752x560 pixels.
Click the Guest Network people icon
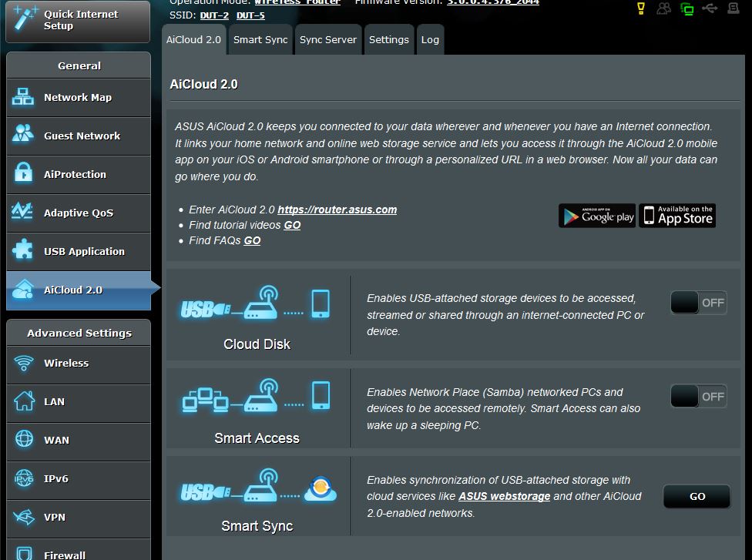pyautogui.click(x=23, y=134)
